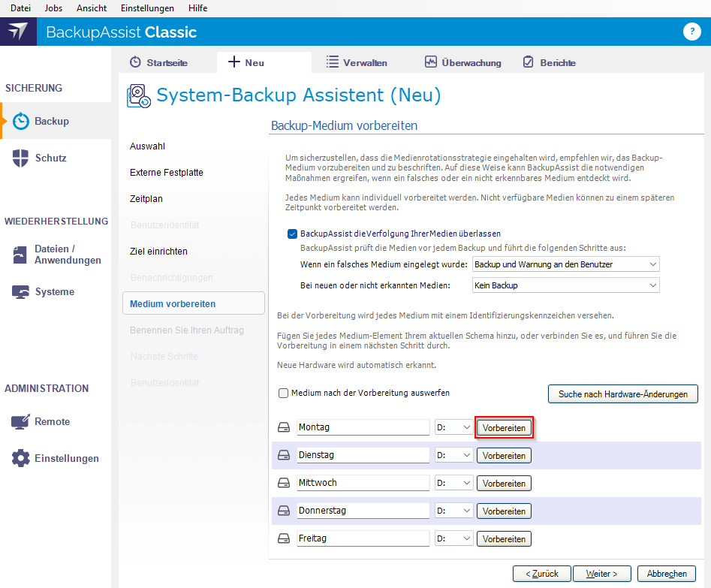Enable Medium nach der Vorbereitung auswerfen
The image size is (711, 588).
coord(284,393)
